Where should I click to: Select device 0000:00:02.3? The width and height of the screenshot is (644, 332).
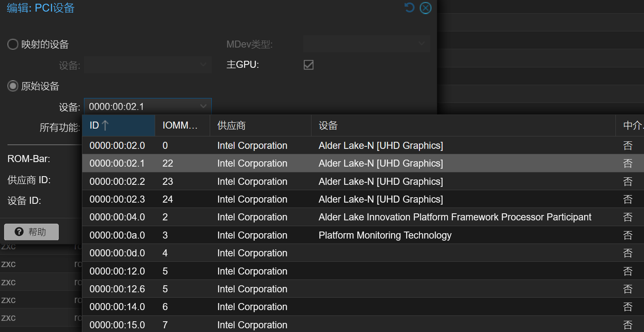click(363, 199)
